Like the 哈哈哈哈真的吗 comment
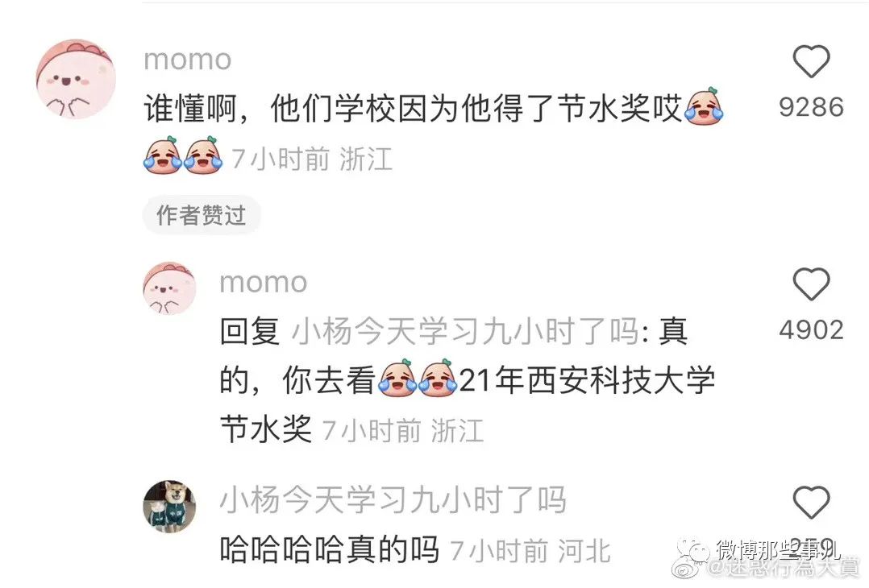This screenshot has height=588, width=869. click(811, 502)
